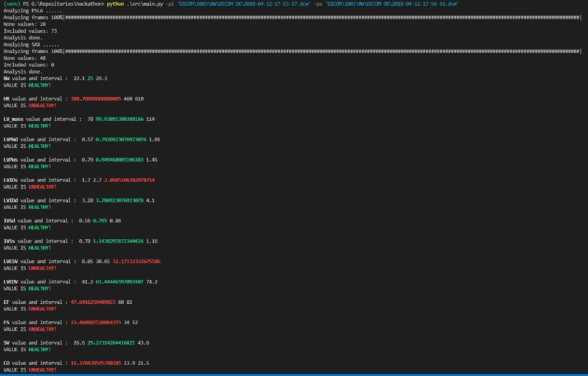Click the bold 'IVSs' label
This screenshot has height=376, width=588.
[x=9, y=241]
